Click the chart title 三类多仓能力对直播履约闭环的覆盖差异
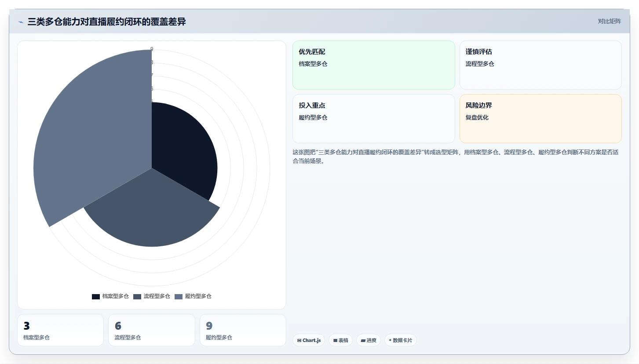Screen dimensions: 639x364 coord(106,22)
